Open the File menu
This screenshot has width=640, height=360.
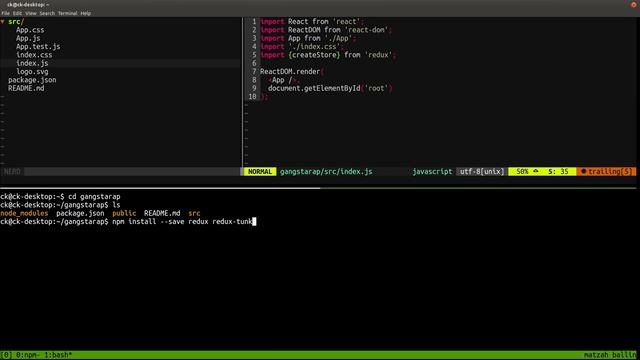(5, 13)
